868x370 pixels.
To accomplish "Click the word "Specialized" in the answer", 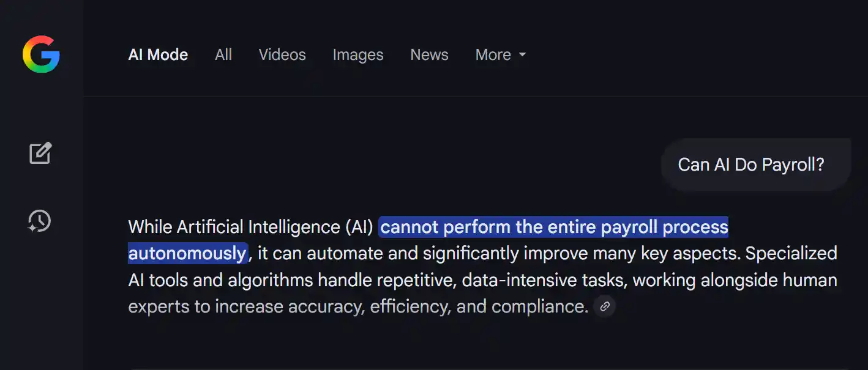I will [791, 253].
